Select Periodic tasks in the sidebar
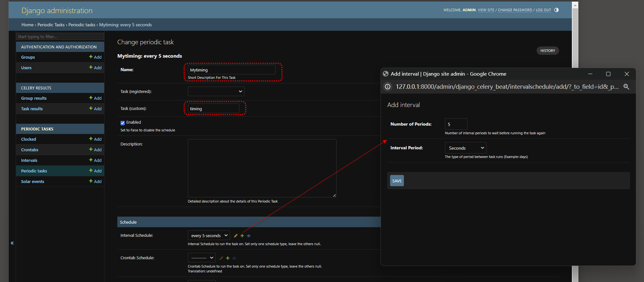644x282 pixels. 34,171
